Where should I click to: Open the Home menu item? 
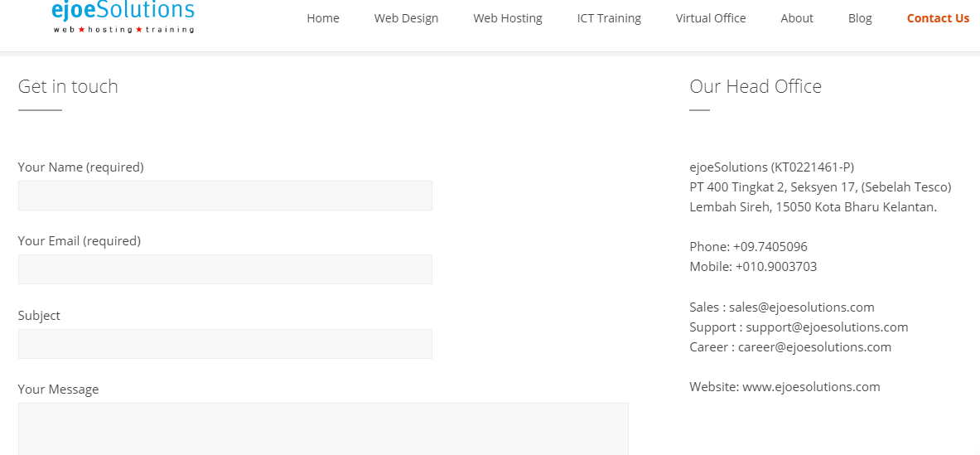(323, 18)
